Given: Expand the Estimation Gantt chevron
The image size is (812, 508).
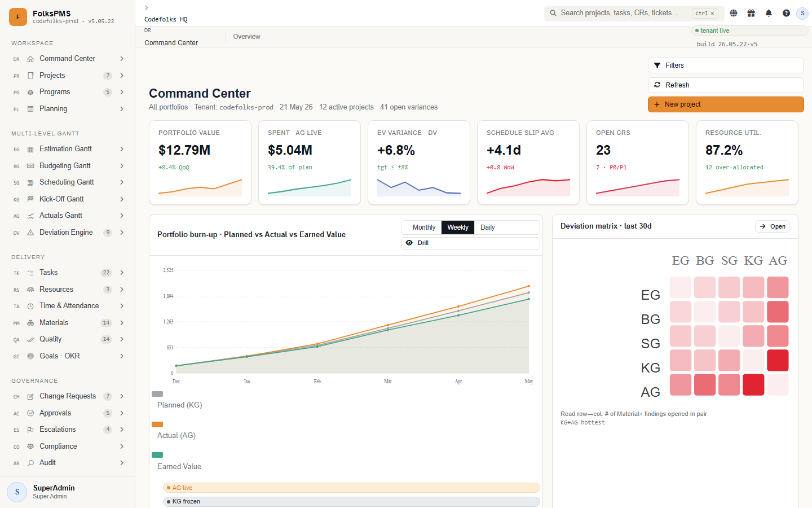Looking at the screenshot, I should 122,149.
